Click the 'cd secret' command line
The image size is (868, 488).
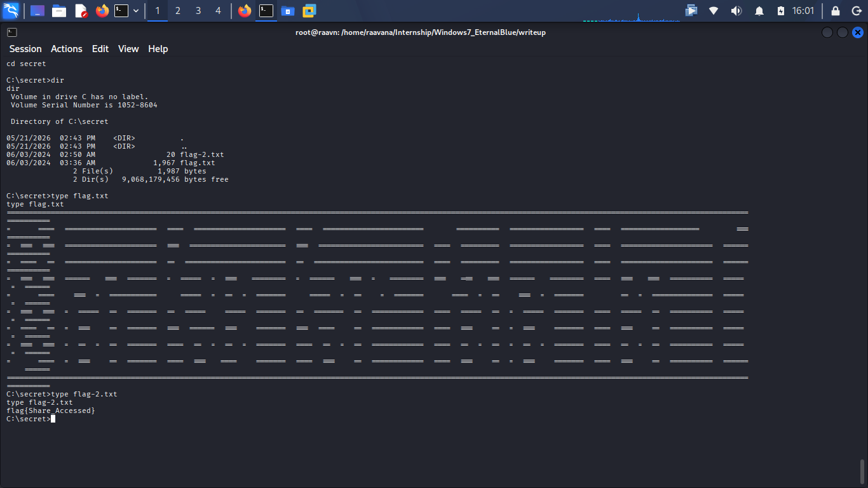[x=26, y=64]
